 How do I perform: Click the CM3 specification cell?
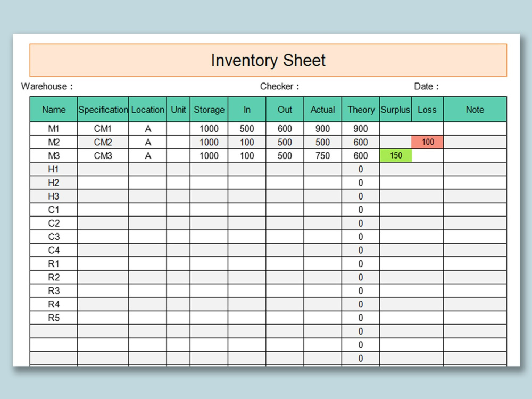(103, 156)
